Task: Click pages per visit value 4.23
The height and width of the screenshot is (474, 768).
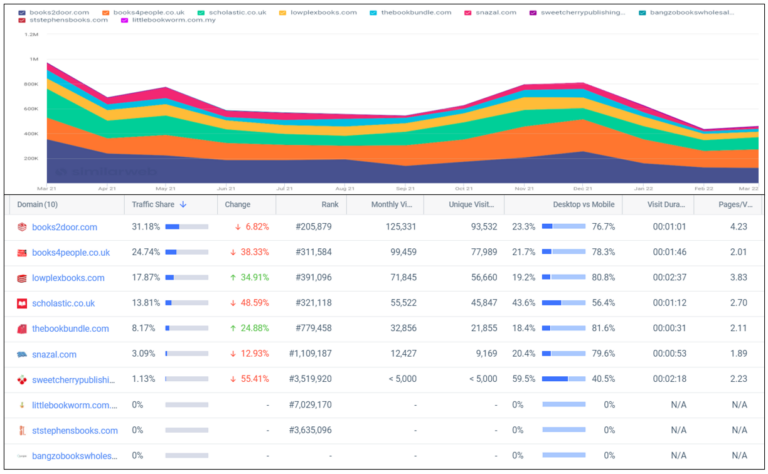Action: (739, 227)
